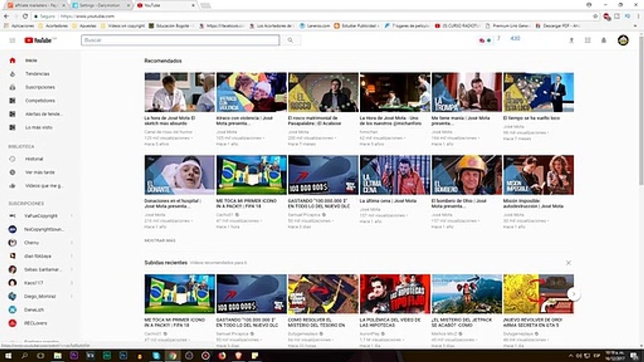Open the YouTube hamburger guide menu
This screenshot has height=362, width=644.
click(12, 40)
